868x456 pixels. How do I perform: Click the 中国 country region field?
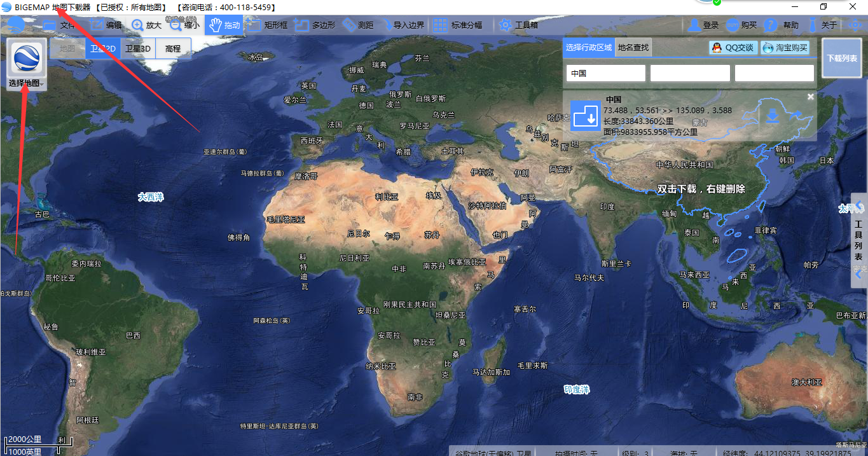605,73
